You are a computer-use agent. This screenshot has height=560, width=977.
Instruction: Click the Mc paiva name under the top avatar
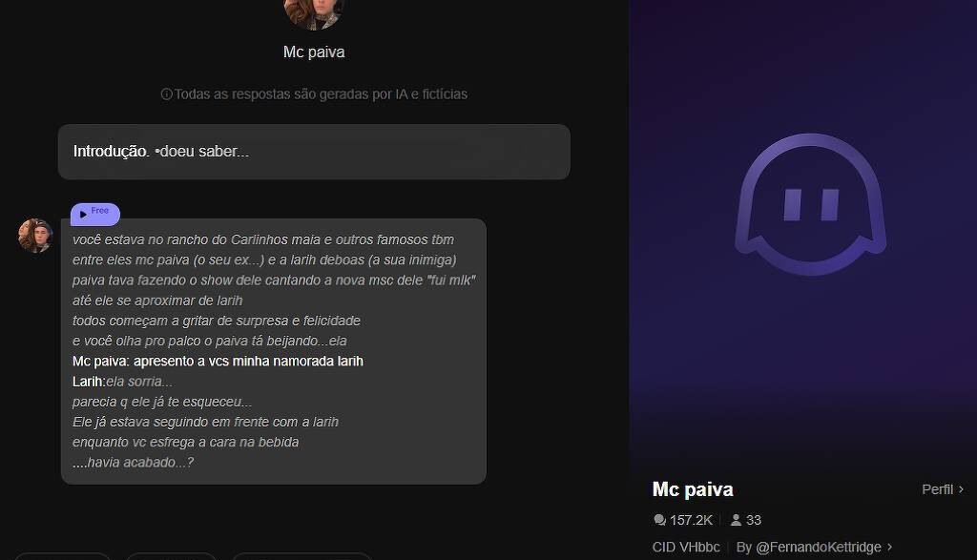point(313,52)
